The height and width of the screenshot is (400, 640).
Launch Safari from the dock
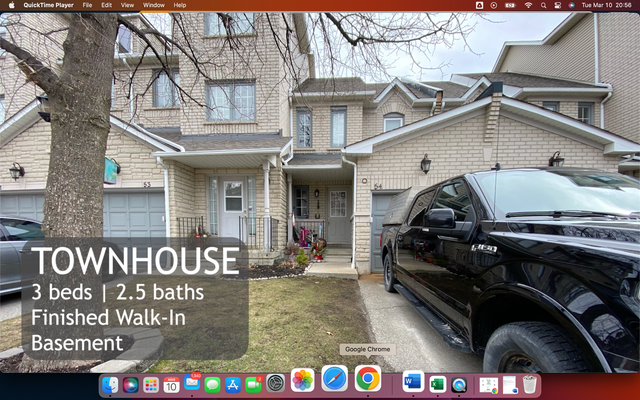[335, 379]
